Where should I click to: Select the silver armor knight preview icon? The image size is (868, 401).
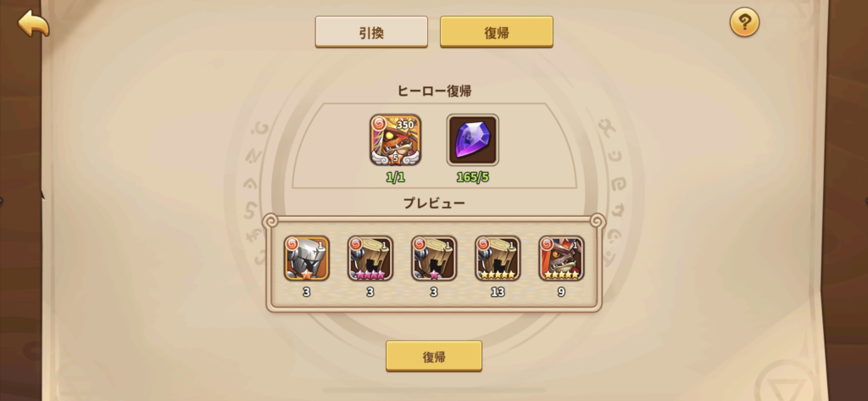coord(307,259)
